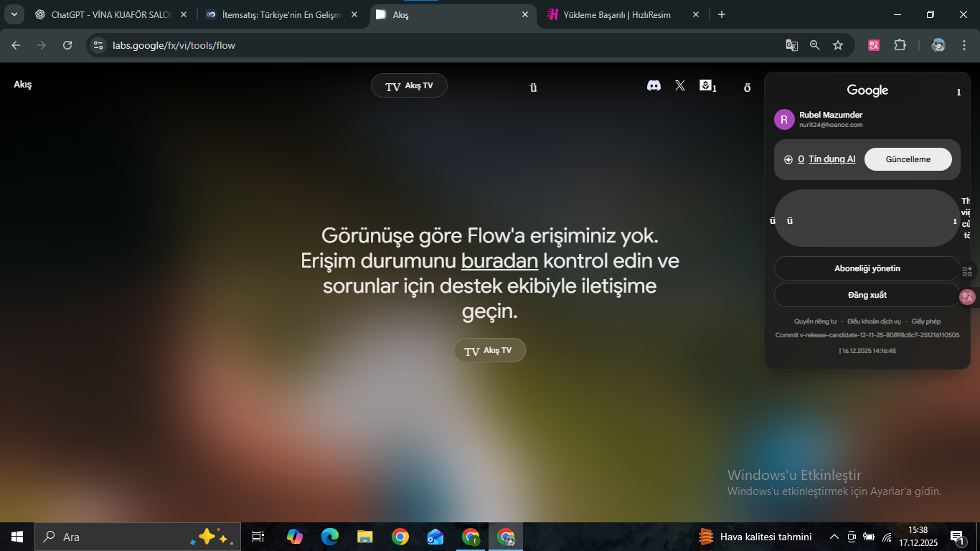Click the pink translate extension icon in toolbar
Screen dimensions: 980x551
click(x=874, y=45)
